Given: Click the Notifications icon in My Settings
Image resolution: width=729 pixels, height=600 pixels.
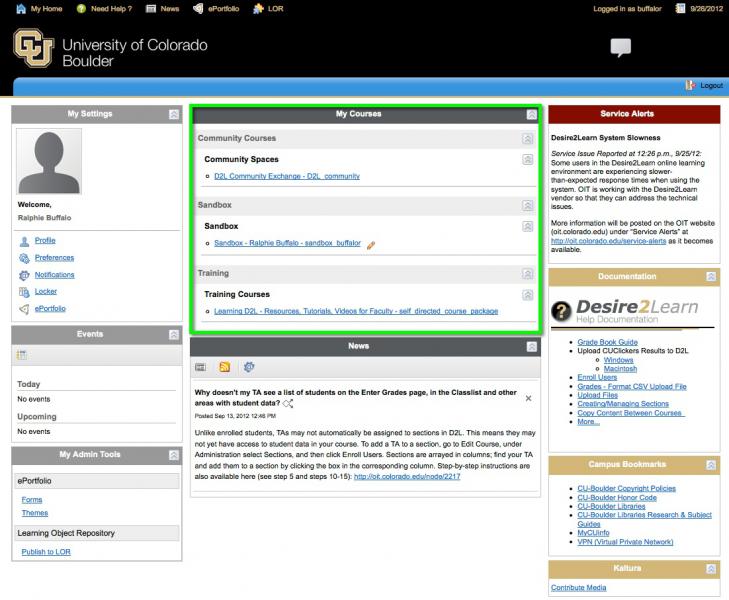Looking at the screenshot, I should 24,275.
